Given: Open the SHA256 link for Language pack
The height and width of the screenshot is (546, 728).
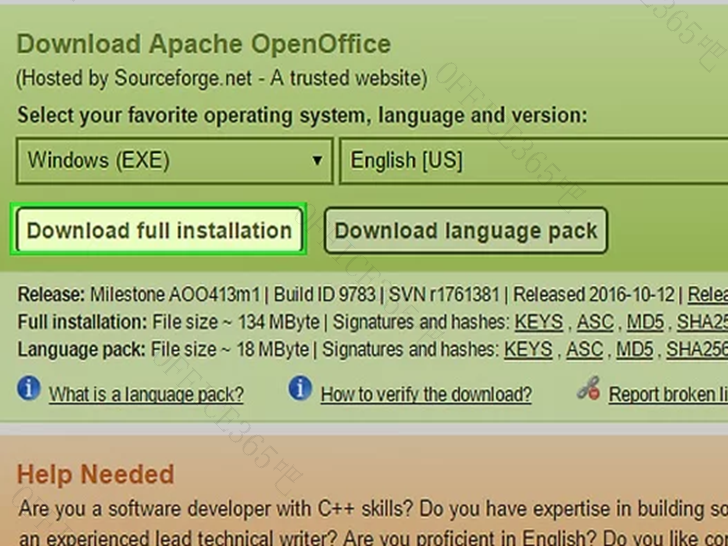Looking at the screenshot, I should (x=697, y=349).
